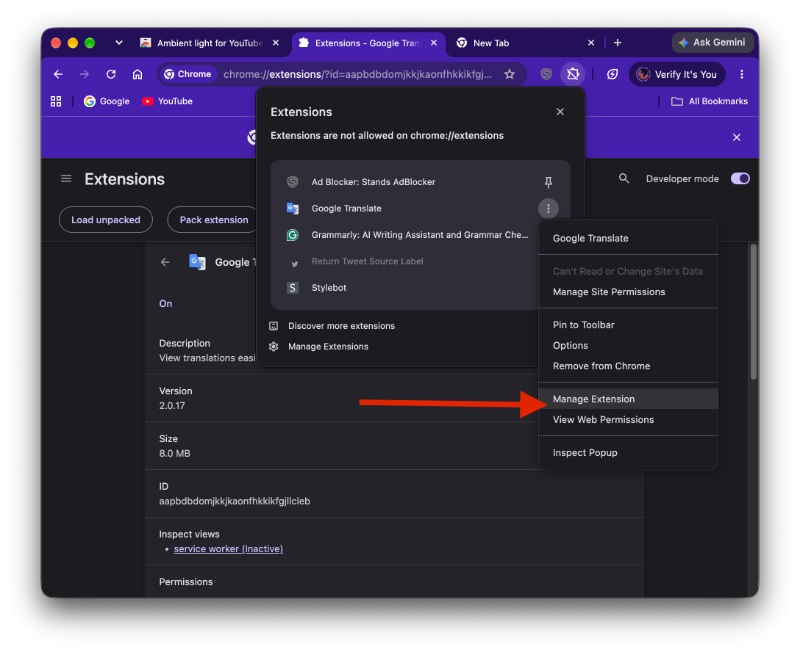The height and width of the screenshot is (652, 800).
Task: Click the search extensions magnifier icon
Action: 623,179
